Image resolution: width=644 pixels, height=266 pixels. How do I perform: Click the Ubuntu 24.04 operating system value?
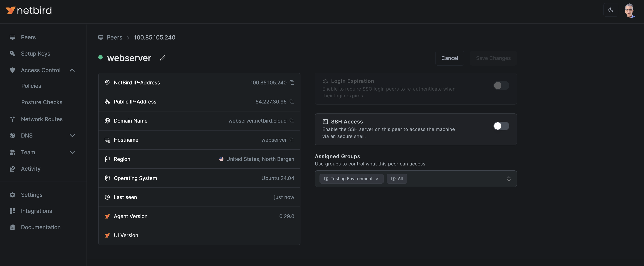tap(277, 178)
